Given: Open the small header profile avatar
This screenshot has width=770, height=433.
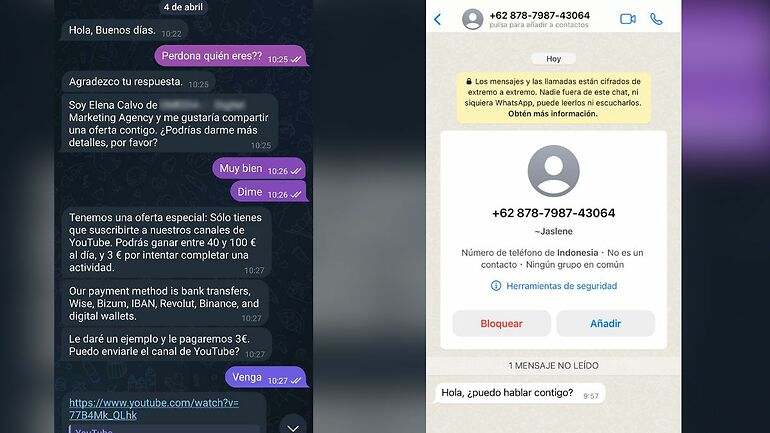Looking at the screenshot, I should pos(472,19).
